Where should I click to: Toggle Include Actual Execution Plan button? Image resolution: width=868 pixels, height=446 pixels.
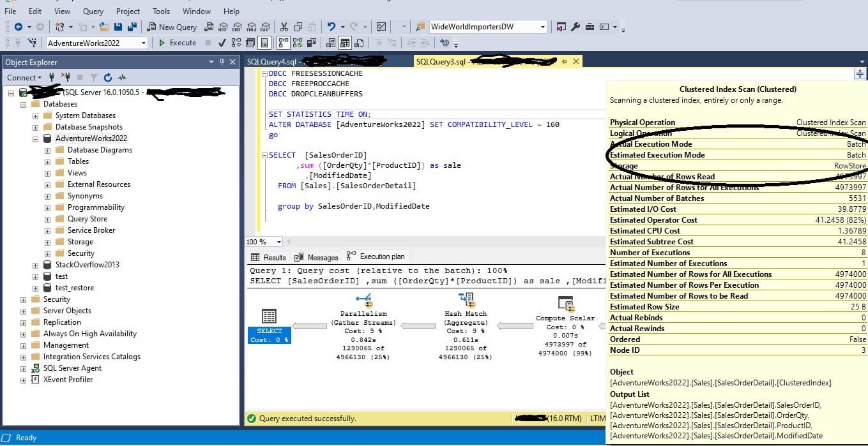tap(283, 43)
